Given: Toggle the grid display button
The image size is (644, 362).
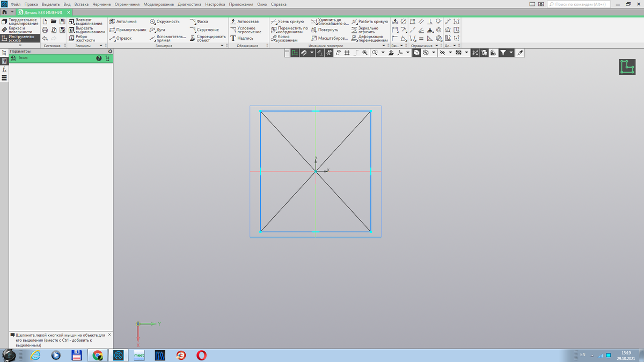Looking at the screenshot, I should tap(347, 53).
